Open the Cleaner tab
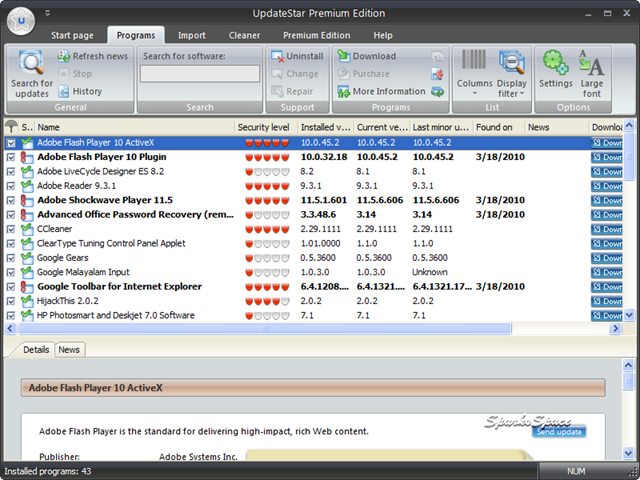The image size is (640, 480). click(244, 36)
